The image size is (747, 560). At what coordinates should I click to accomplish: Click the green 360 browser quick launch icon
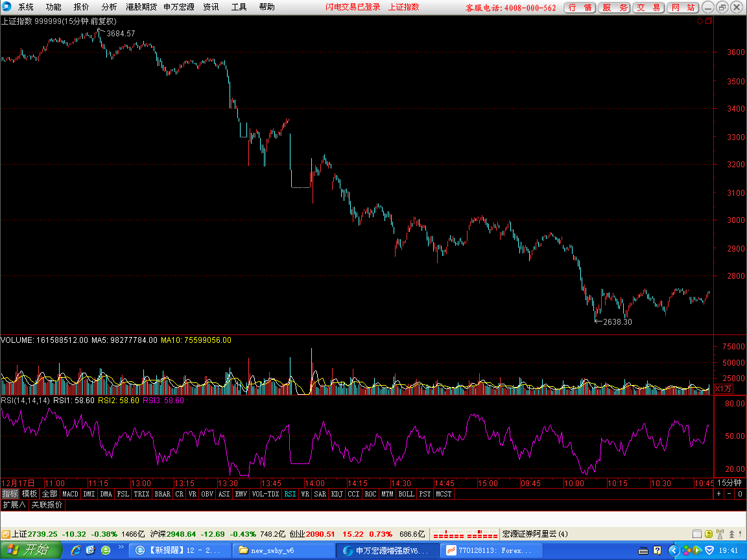[106, 550]
